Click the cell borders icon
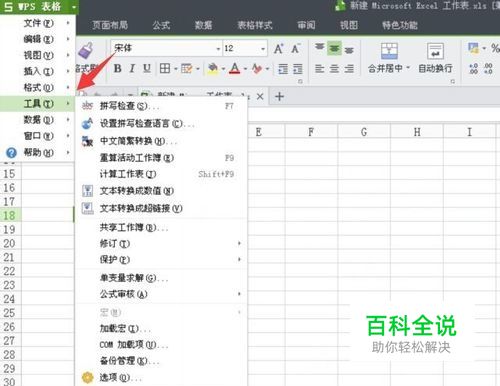 [x=165, y=69]
